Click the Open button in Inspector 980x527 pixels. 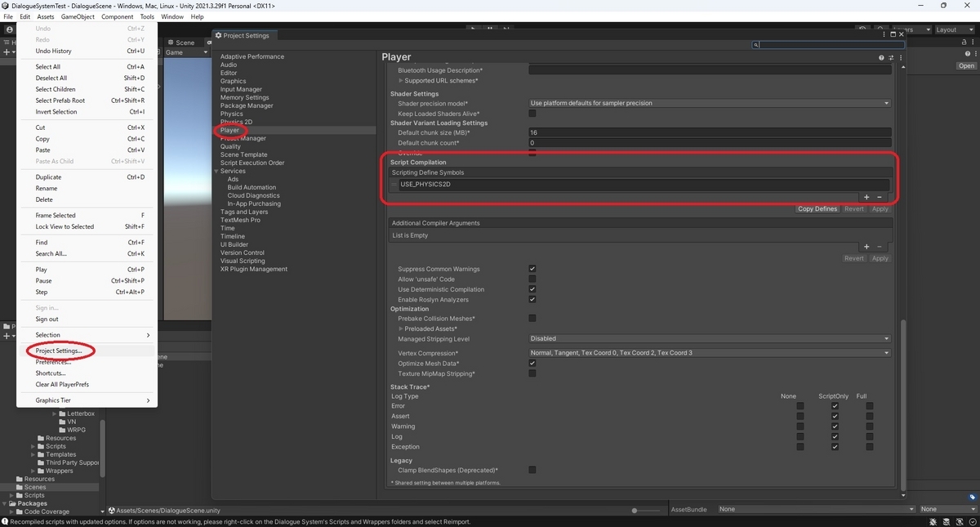pyautogui.click(x=967, y=66)
